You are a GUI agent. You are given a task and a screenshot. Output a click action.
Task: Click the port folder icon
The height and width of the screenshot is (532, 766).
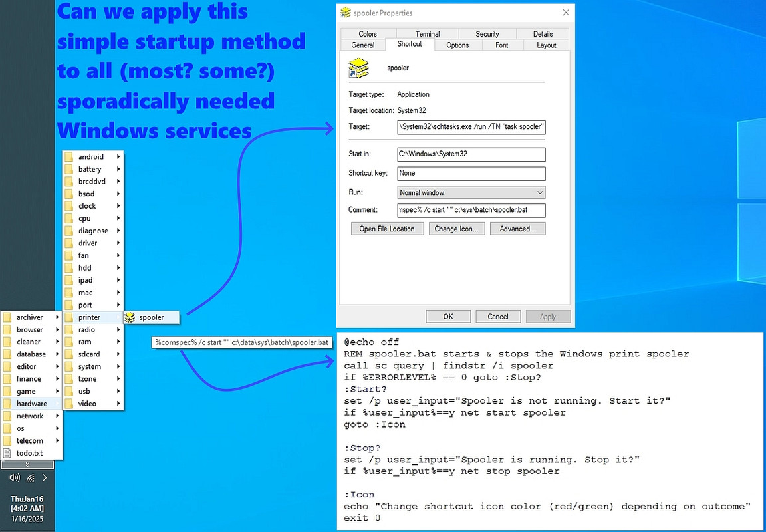click(69, 305)
